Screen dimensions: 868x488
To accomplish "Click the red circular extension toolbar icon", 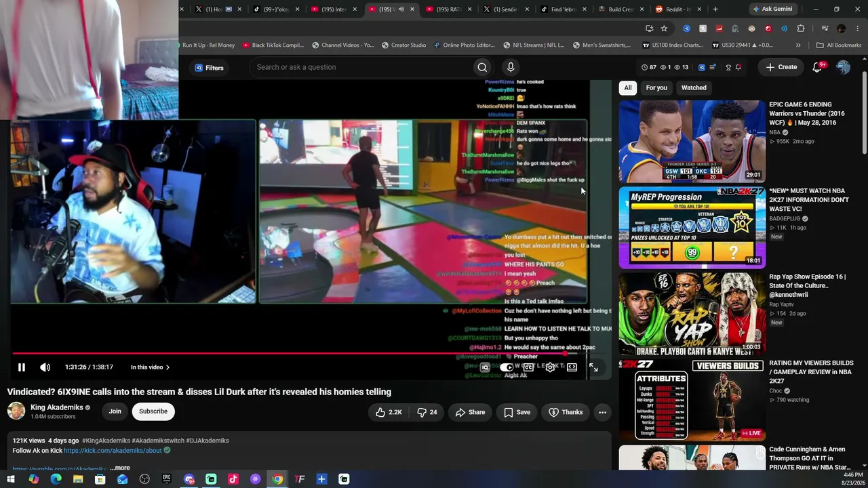I will 768,28.
